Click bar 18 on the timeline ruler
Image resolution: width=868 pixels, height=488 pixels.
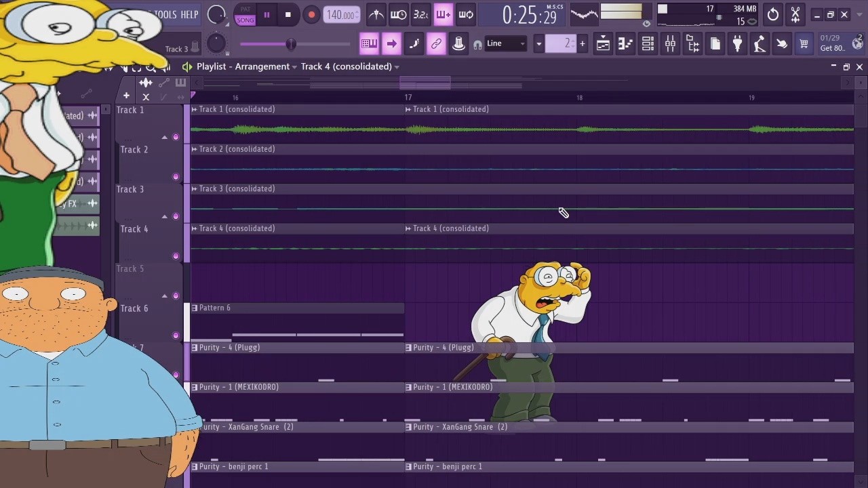(579, 98)
